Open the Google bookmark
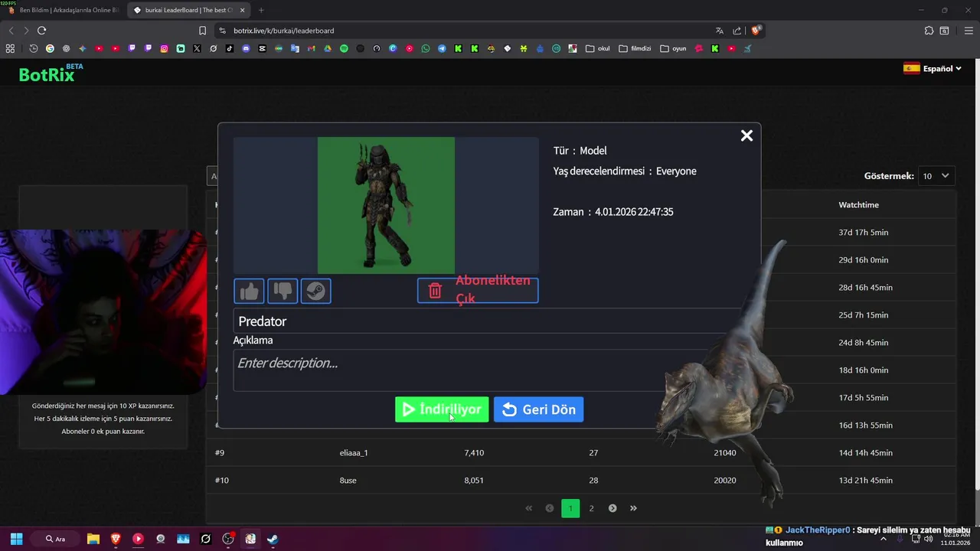The height and width of the screenshot is (551, 980). click(50, 48)
